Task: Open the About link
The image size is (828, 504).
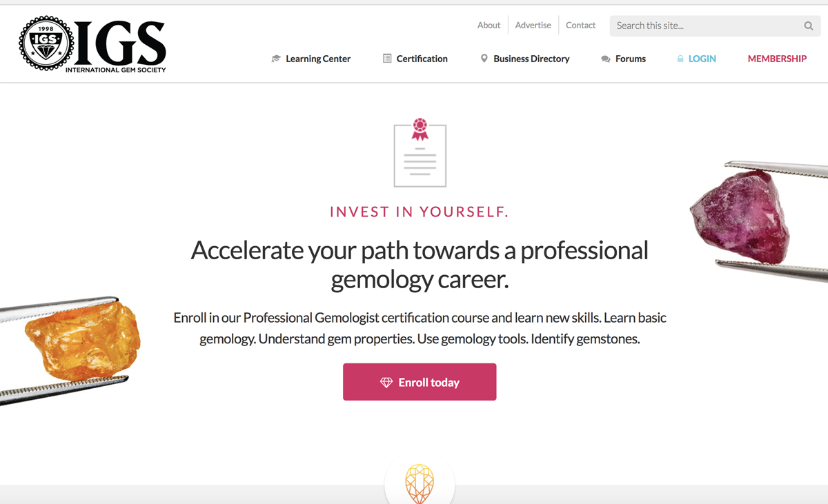Action: pyautogui.click(x=489, y=26)
